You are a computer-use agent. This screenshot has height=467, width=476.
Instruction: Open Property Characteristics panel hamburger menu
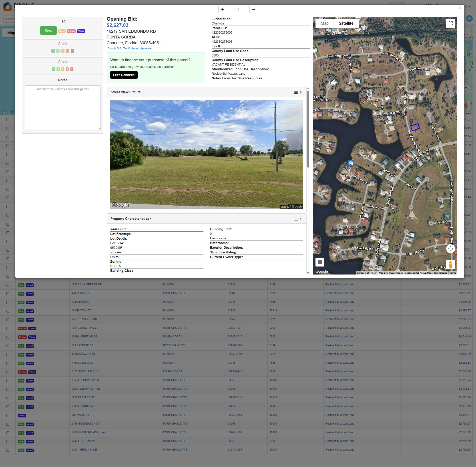(296, 219)
